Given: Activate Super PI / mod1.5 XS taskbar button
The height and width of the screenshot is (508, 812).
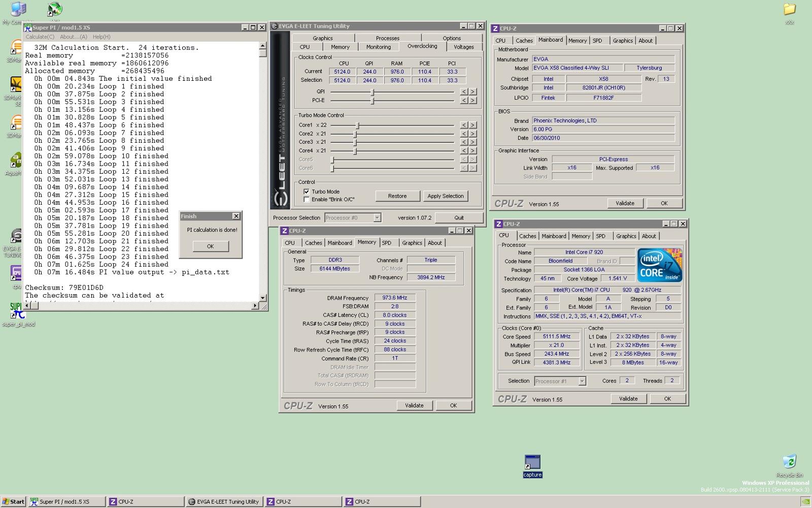Looking at the screenshot, I should coord(66,501).
